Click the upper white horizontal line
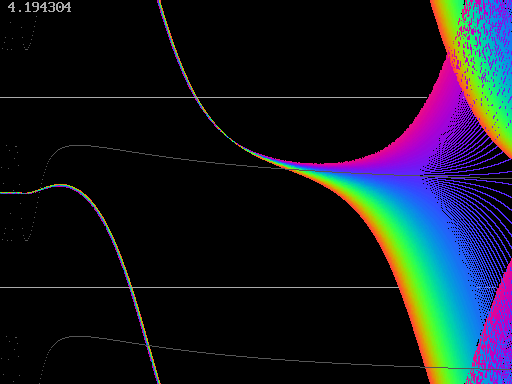This screenshot has width=512, height=384. pos(213,97)
